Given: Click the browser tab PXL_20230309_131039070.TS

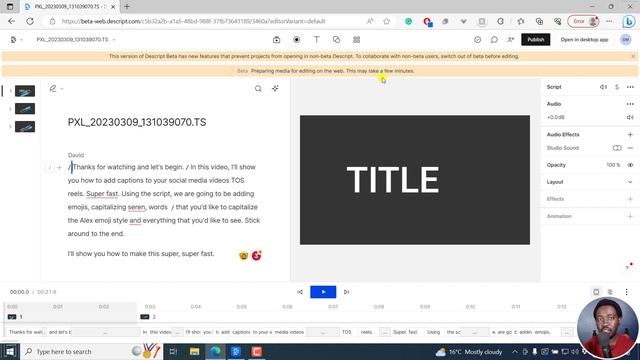Looking at the screenshot, I should pyautogui.click(x=69, y=7).
